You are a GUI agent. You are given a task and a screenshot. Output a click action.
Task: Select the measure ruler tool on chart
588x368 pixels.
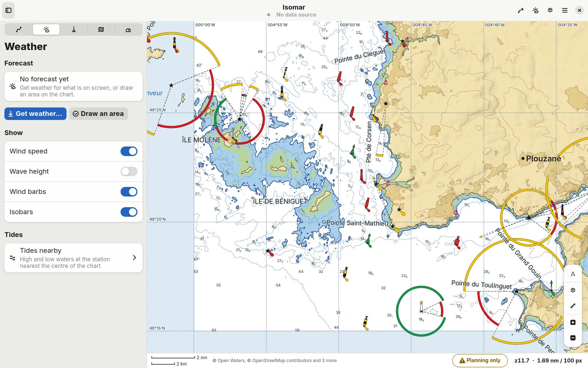point(573,306)
